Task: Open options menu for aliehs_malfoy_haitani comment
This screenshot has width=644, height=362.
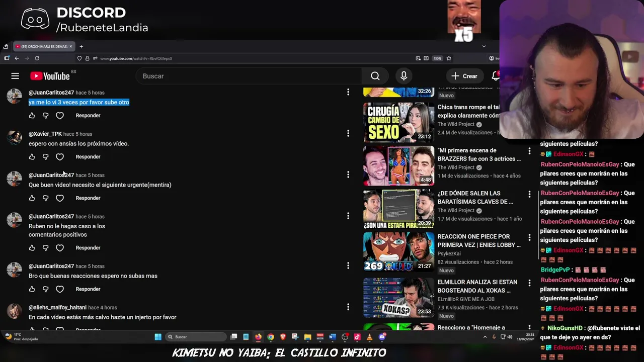Action: coord(348,307)
